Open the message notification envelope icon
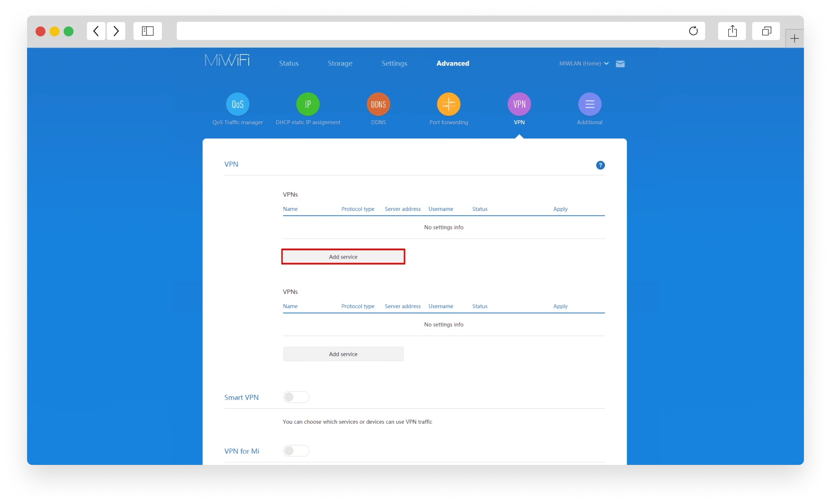 pyautogui.click(x=620, y=64)
